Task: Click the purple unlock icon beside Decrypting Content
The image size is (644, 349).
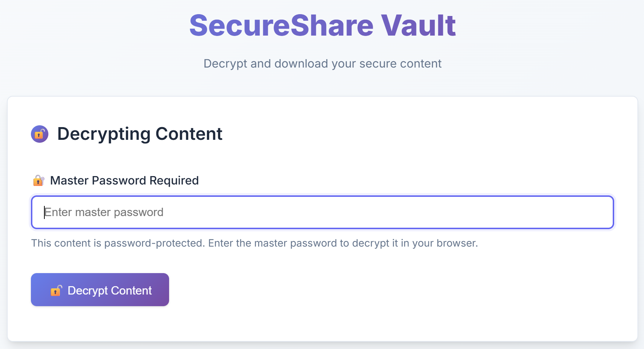Action: pos(40,134)
